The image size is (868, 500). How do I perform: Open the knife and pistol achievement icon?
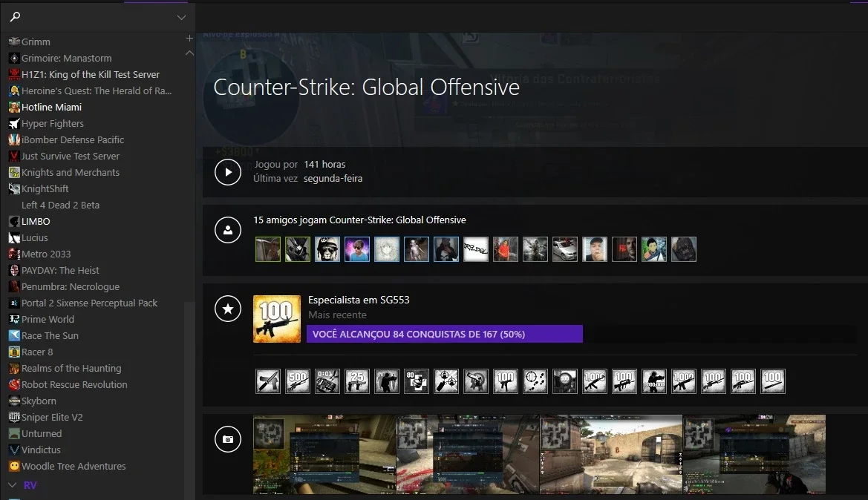click(268, 381)
